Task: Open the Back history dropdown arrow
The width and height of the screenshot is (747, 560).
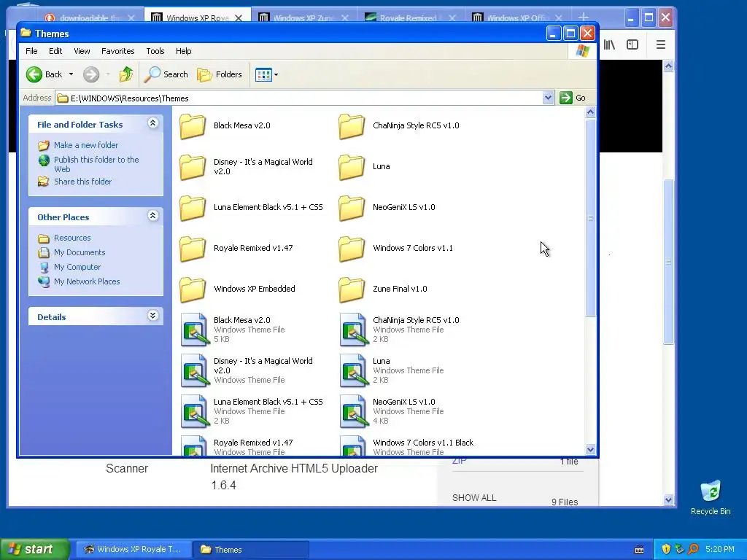Action: point(71,74)
